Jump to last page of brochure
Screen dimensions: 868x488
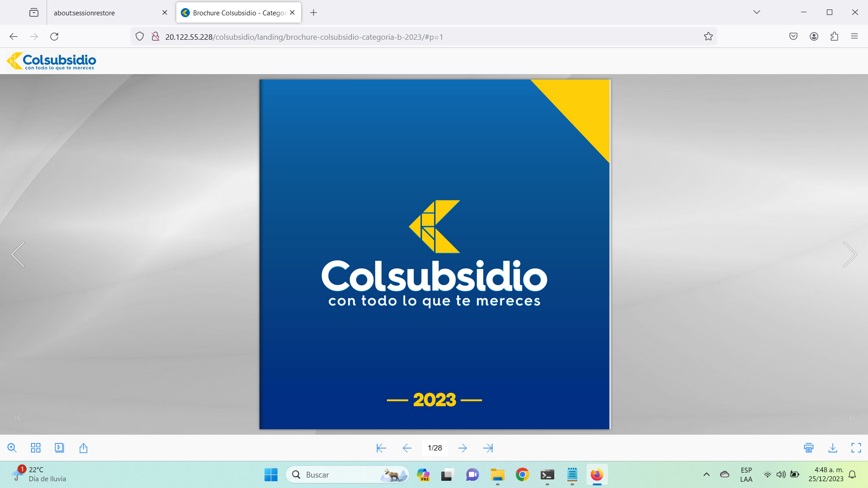pyautogui.click(x=488, y=448)
